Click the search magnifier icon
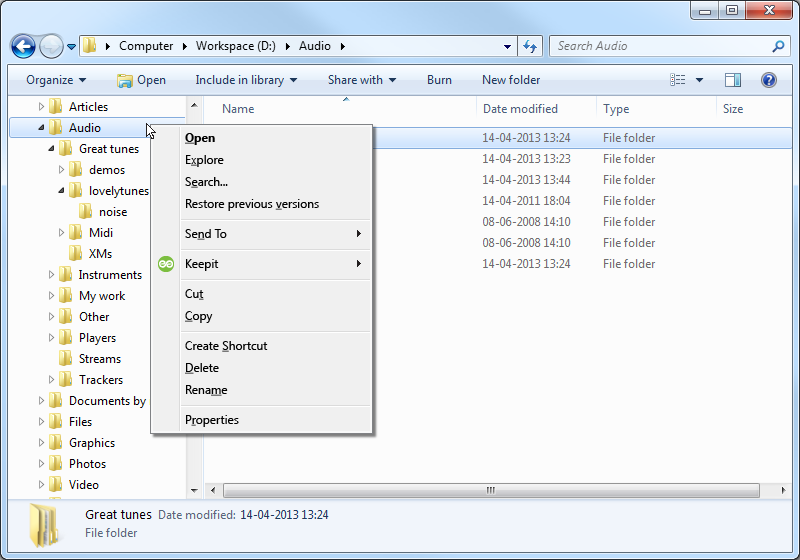The height and width of the screenshot is (560, 800). [778, 46]
